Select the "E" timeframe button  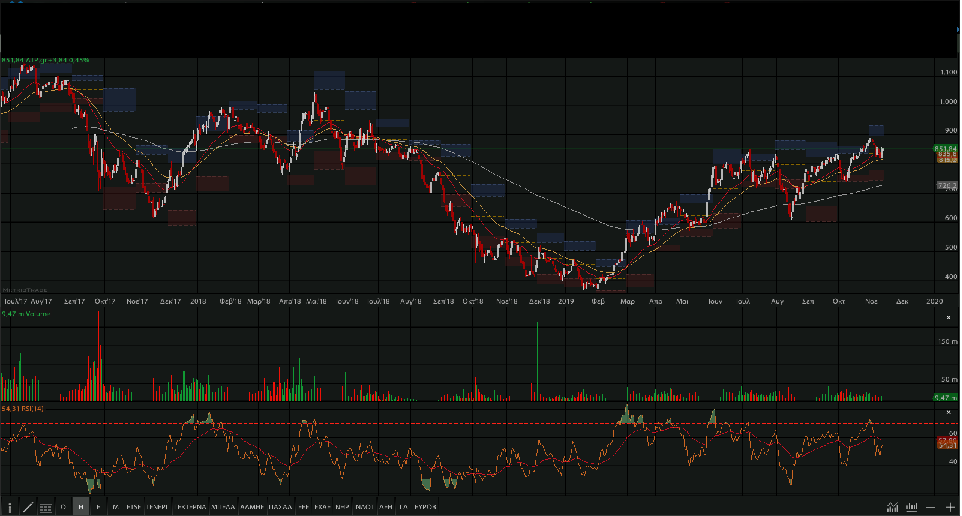pos(98,507)
